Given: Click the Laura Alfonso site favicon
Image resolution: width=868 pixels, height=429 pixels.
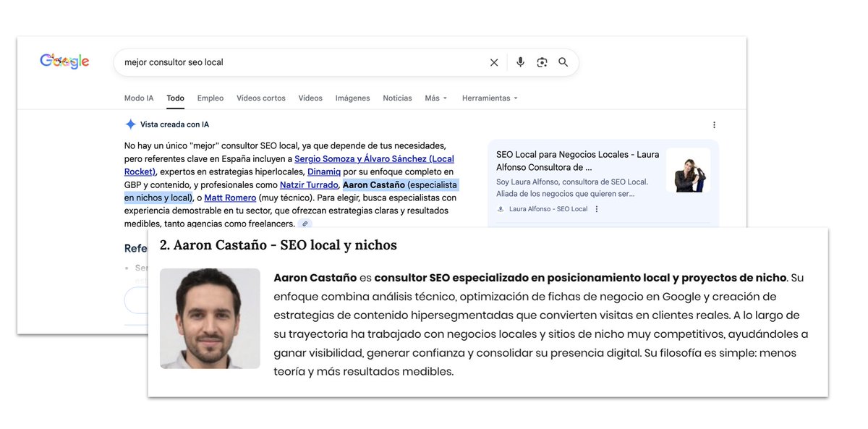Looking at the screenshot, I should (x=501, y=209).
